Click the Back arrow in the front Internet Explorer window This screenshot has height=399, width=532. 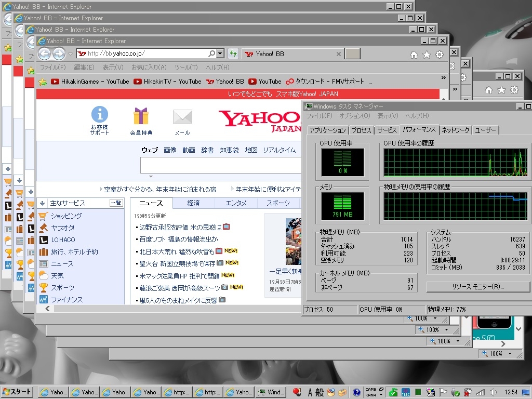point(44,54)
